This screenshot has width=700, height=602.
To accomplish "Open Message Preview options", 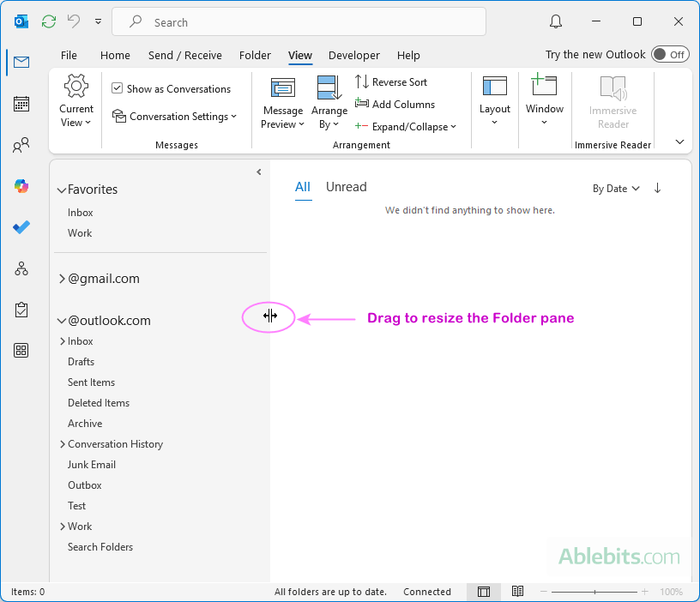I will tap(282, 103).
